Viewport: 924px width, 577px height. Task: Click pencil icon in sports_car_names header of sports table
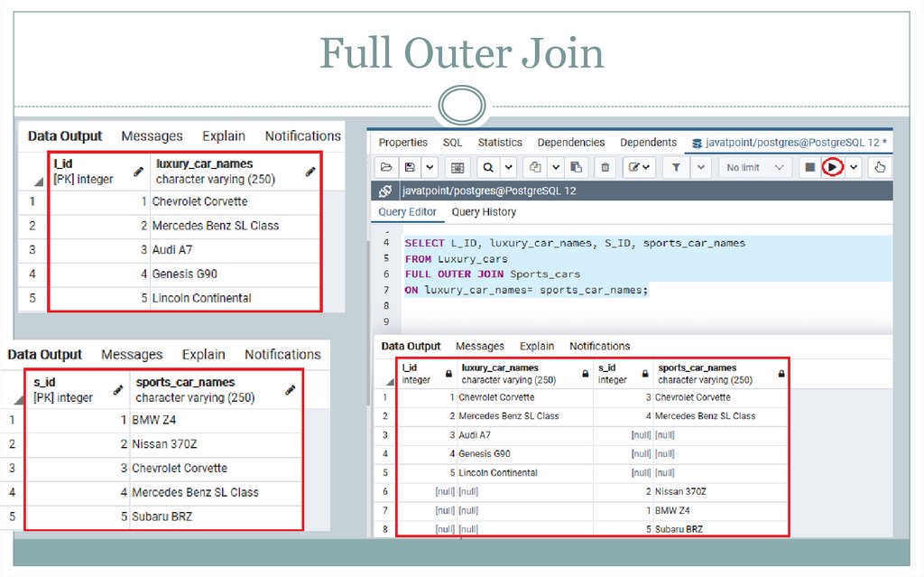290,390
